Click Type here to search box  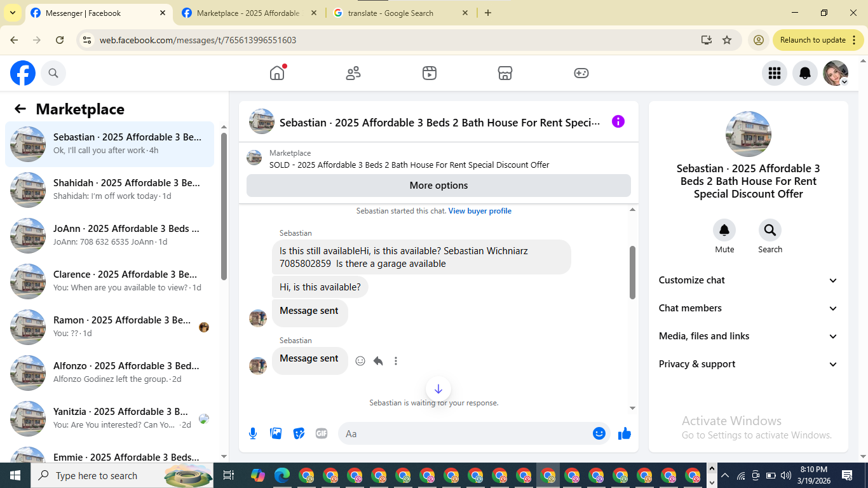pos(123,475)
